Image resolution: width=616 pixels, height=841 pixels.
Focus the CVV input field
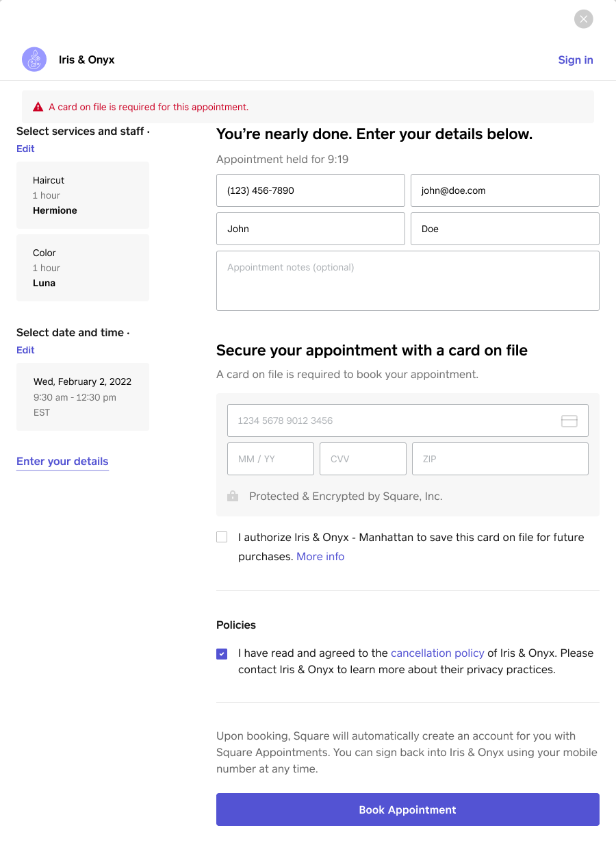tap(363, 459)
